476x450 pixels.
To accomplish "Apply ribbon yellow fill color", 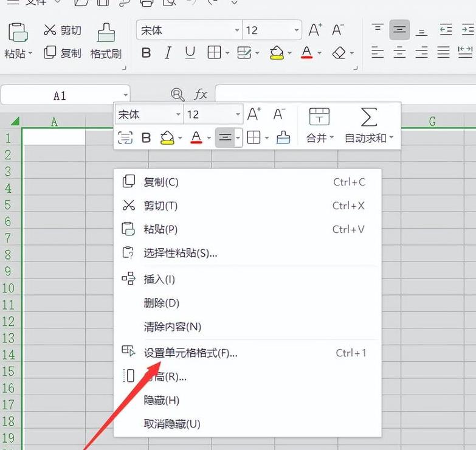I will 277,53.
